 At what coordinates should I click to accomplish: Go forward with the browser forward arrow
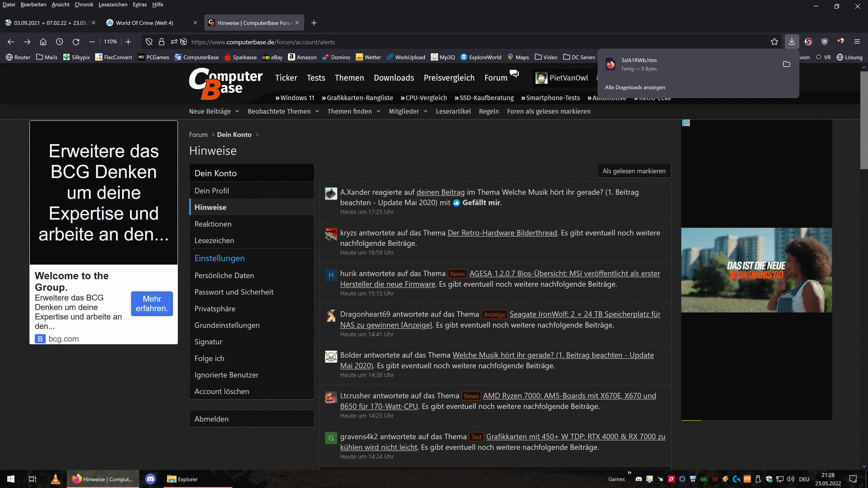click(27, 42)
